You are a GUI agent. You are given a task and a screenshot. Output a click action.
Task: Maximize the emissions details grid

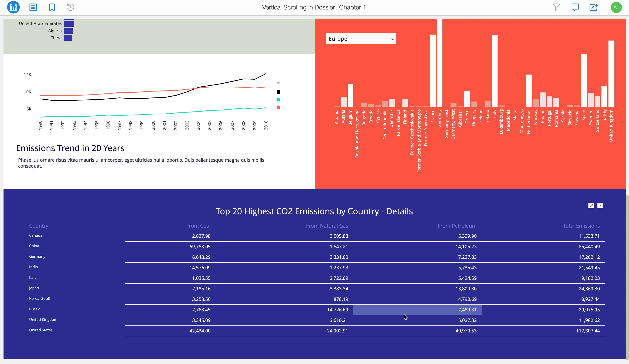[591, 205]
